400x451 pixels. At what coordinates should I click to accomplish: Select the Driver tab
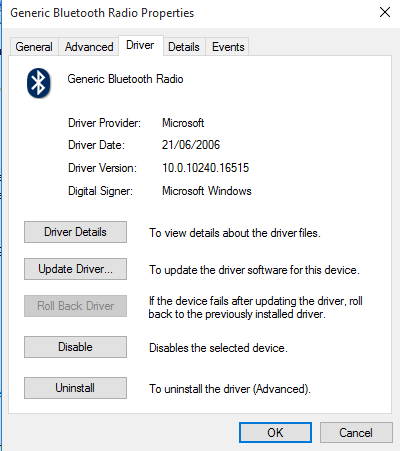click(140, 45)
